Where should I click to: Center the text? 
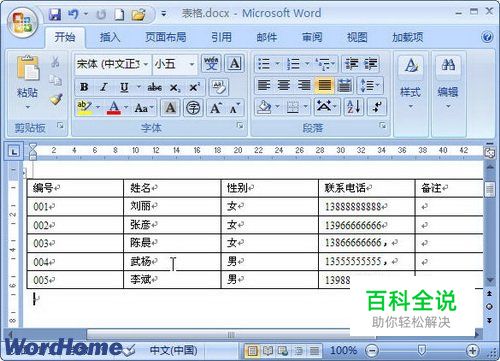[x=284, y=85]
